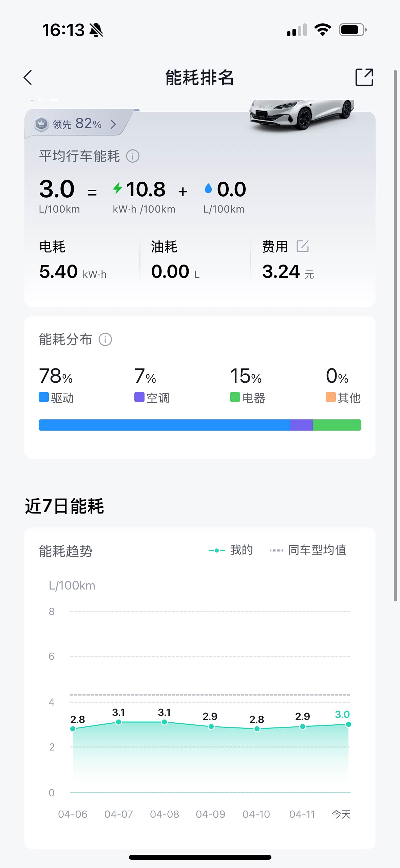Tap the 04-10 date label
Viewport: 400px width, 868px height.
tap(256, 814)
